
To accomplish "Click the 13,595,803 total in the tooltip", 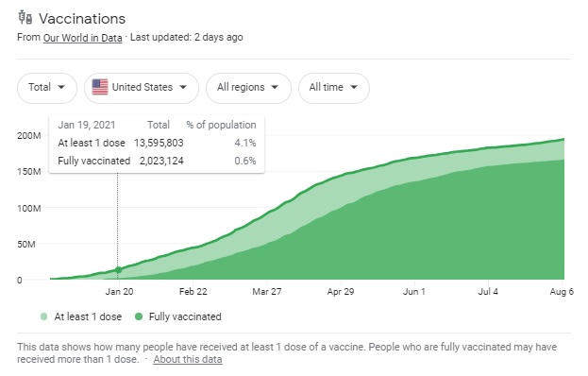I will click(x=159, y=143).
